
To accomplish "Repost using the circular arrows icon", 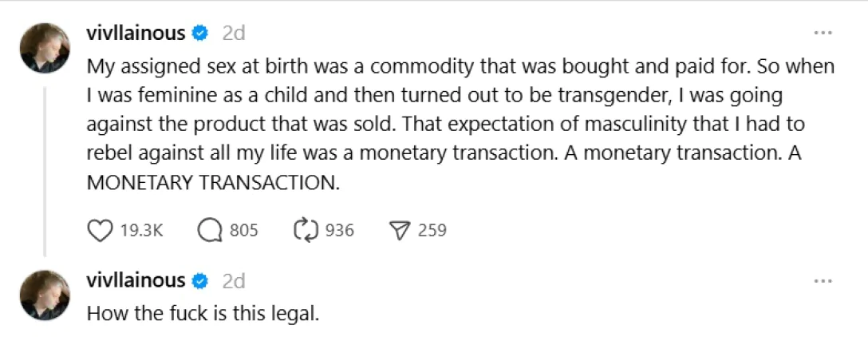I will (x=306, y=231).
